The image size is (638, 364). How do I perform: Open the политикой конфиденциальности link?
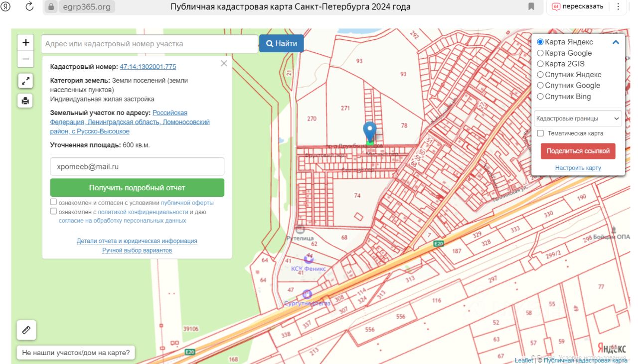pyautogui.click(x=143, y=212)
